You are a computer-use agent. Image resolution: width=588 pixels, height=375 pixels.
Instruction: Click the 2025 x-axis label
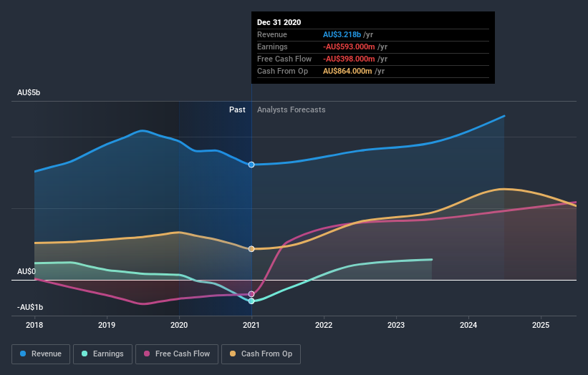(x=541, y=325)
